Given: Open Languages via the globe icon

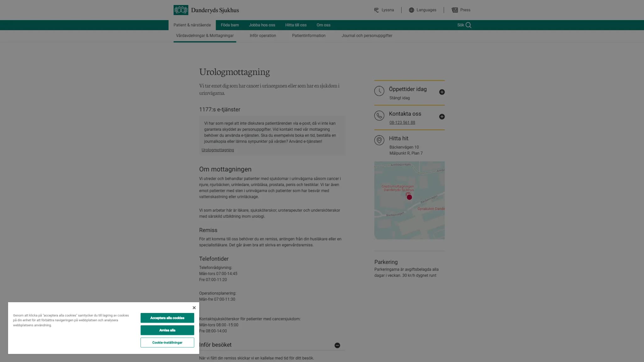Looking at the screenshot, I should pos(411,10).
